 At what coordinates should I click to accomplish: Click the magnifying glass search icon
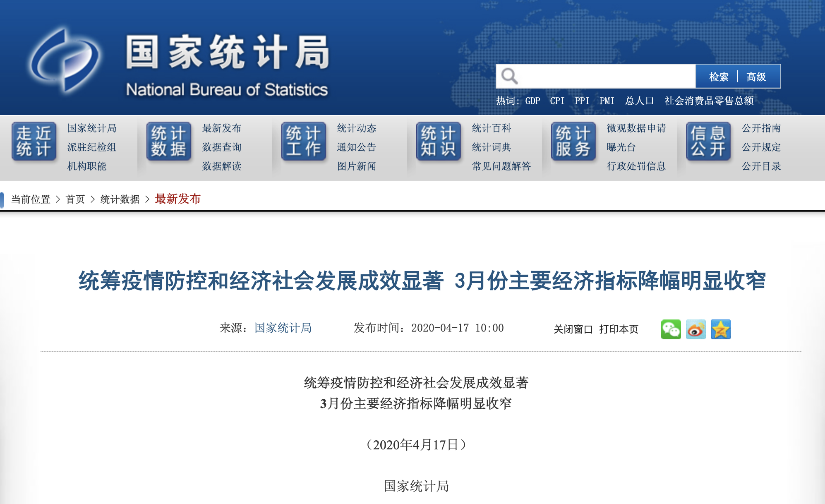(510, 75)
